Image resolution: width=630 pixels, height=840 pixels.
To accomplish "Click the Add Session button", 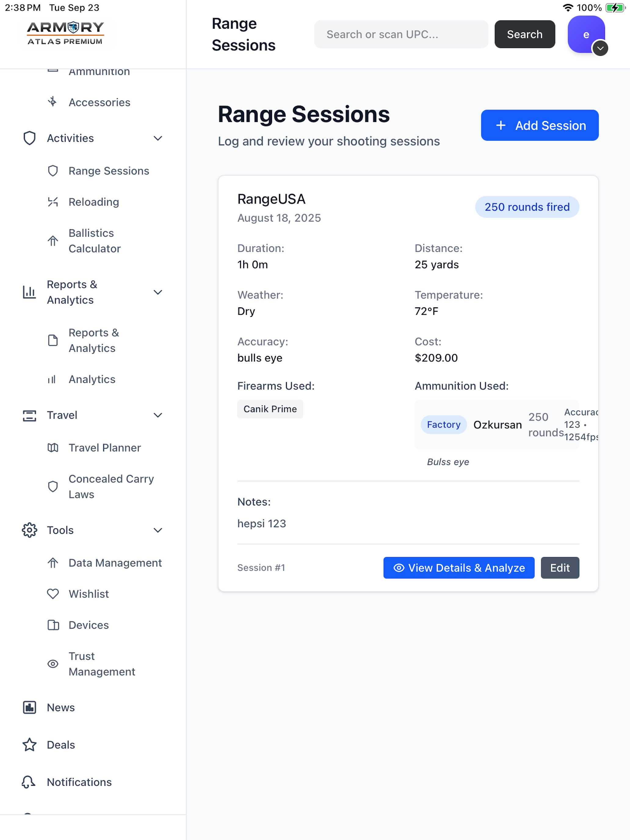I will pos(540,125).
